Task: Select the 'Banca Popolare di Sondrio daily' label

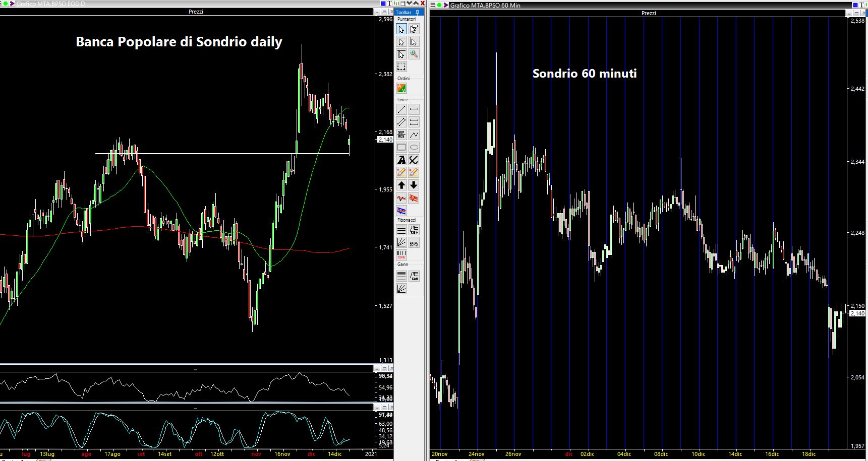Action: point(179,42)
